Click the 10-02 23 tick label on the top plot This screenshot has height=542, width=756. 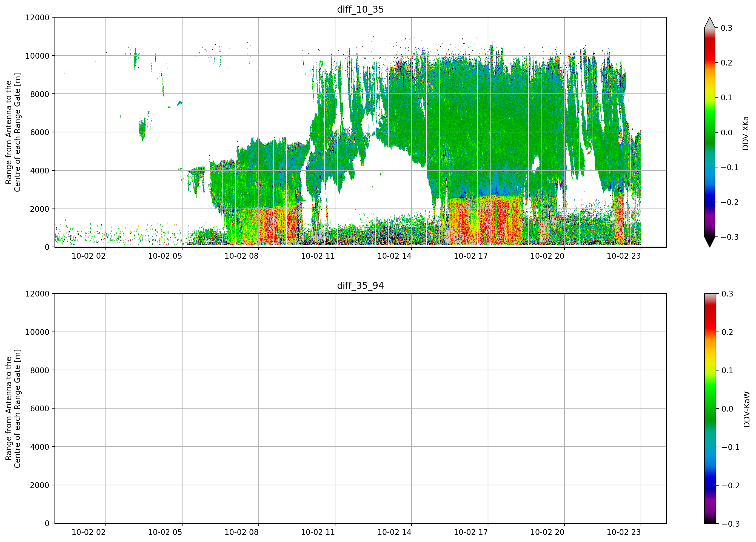(624, 256)
